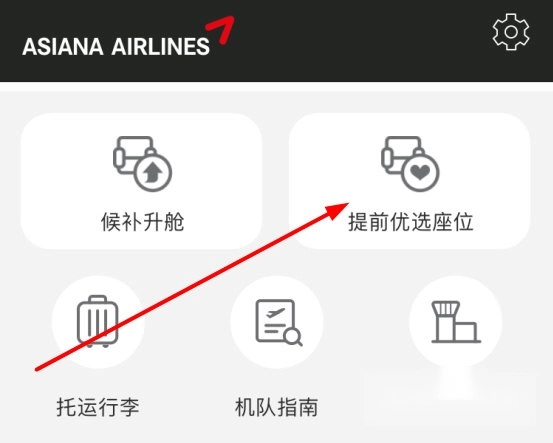This screenshot has height=443, width=553.
Task: Tap the magnifier on fleet guide icon
Action: 293,338
